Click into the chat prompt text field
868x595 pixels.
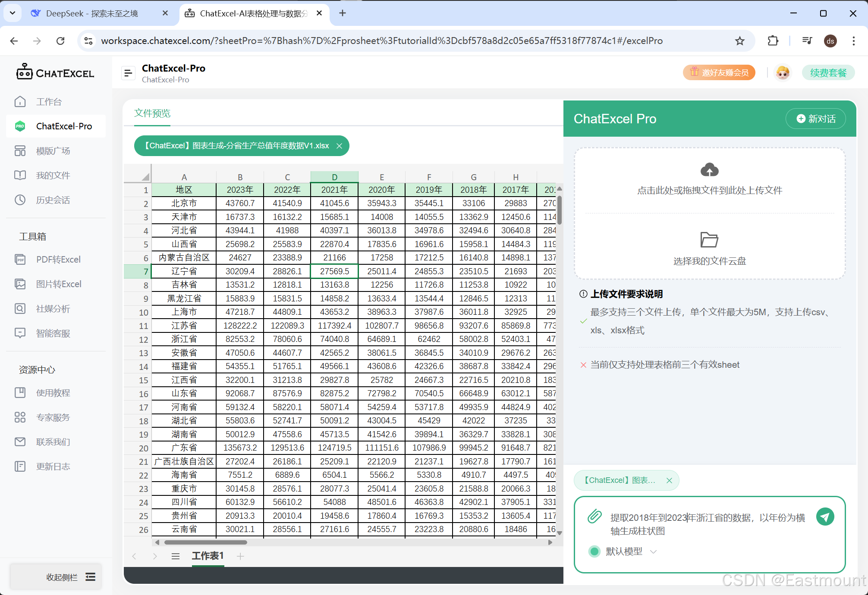[x=708, y=524]
